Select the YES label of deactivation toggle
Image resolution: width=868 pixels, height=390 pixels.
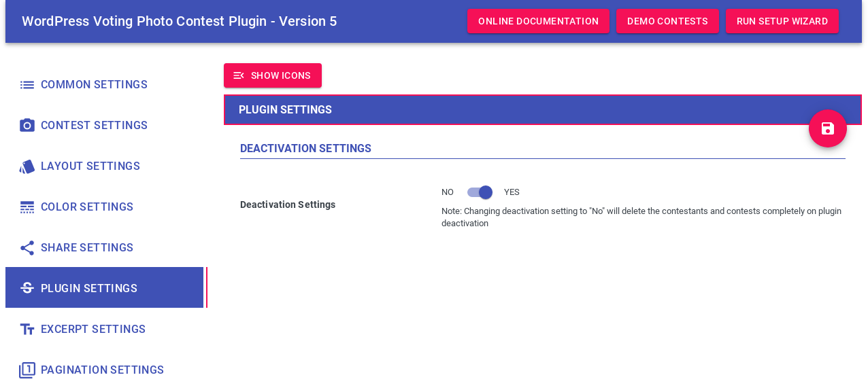512,192
